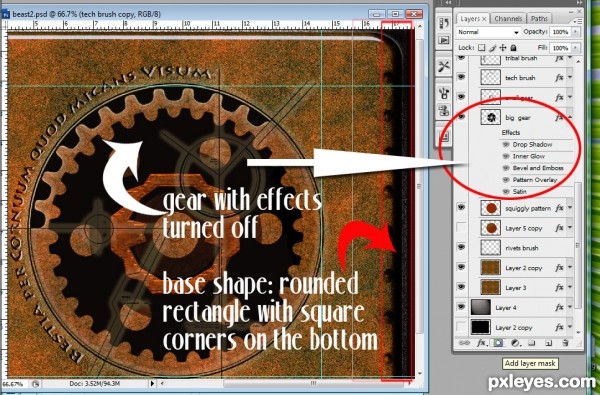Open the layer style fx button at panel bottom
This screenshot has height=395, width=600.
481,343
